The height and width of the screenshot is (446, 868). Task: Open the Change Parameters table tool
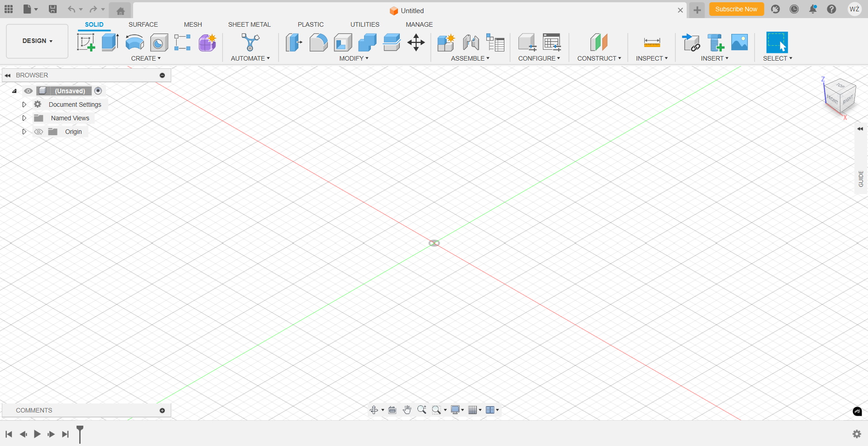[552, 43]
